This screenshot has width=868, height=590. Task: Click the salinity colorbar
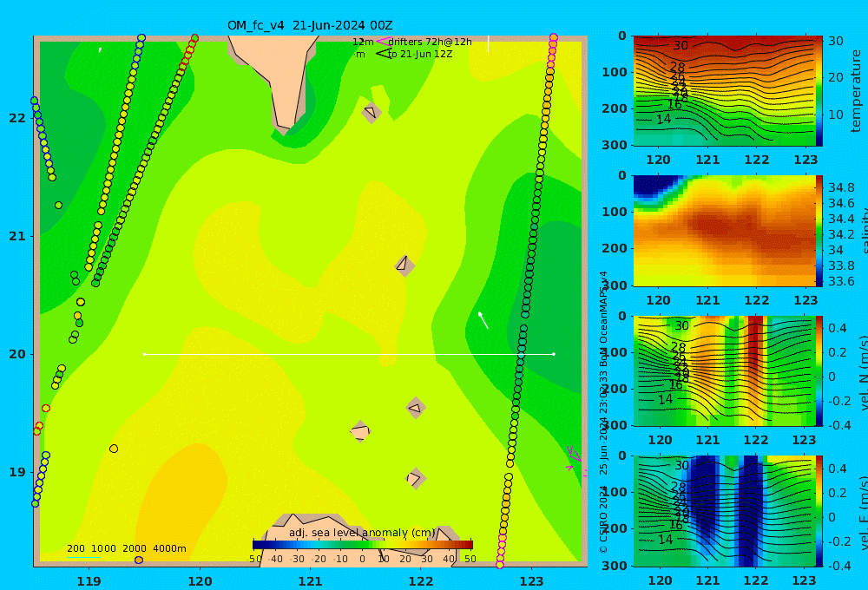(x=819, y=231)
